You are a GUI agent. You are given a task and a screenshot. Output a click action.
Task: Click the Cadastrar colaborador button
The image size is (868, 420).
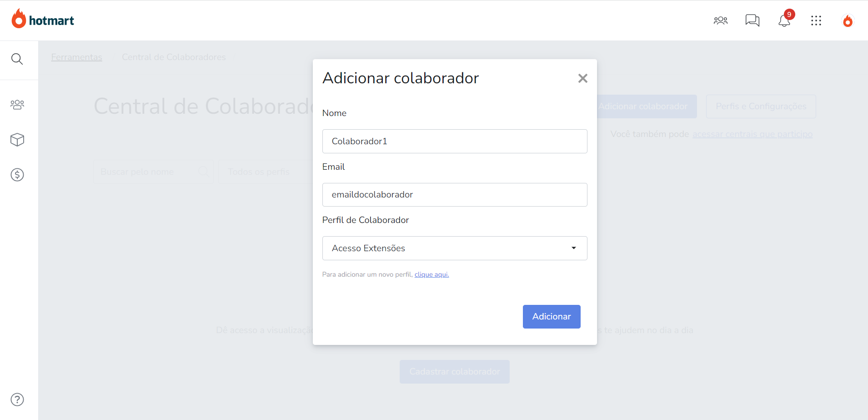tap(455, 372)
